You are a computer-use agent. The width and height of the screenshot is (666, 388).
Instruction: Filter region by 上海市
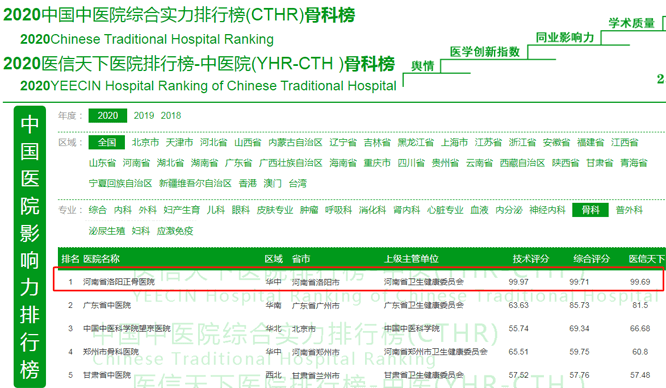[x=454, y=142]
